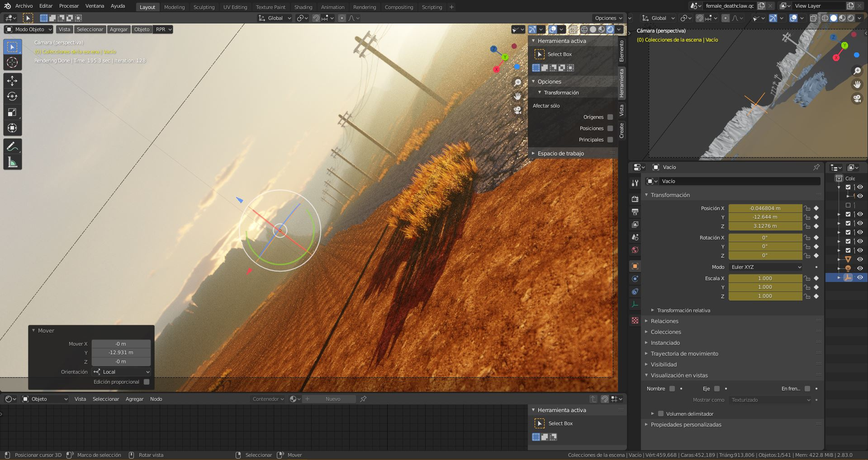The image size is (868, 460).
Task: Click the Posición X value slider
Action: [x=765, y=208]
